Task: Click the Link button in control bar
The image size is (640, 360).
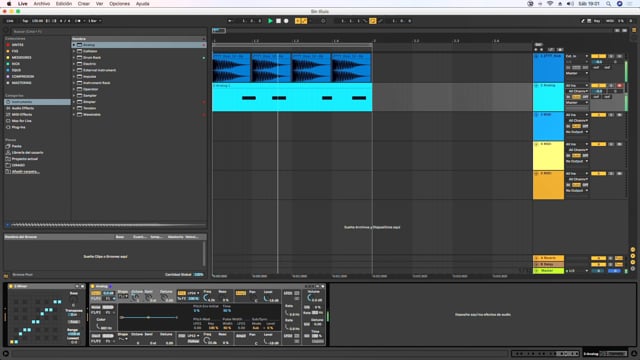Action: [x=10, y=21]
